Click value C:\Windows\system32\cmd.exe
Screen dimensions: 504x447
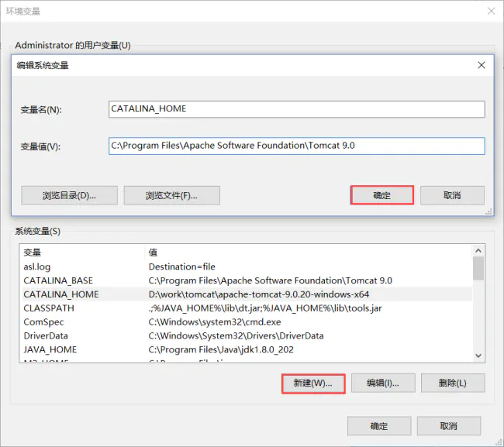(x=215, y=322)
